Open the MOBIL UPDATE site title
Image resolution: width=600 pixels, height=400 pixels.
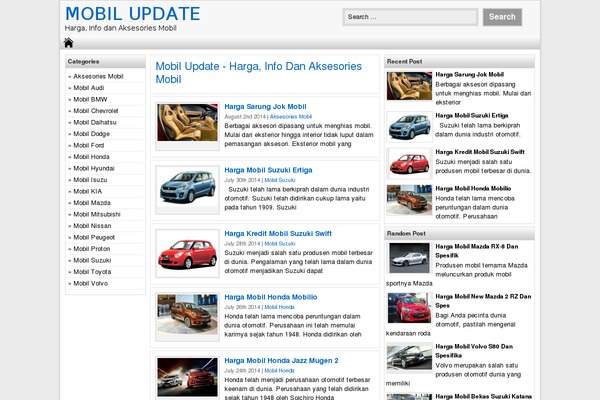click(x=132, y=14)
